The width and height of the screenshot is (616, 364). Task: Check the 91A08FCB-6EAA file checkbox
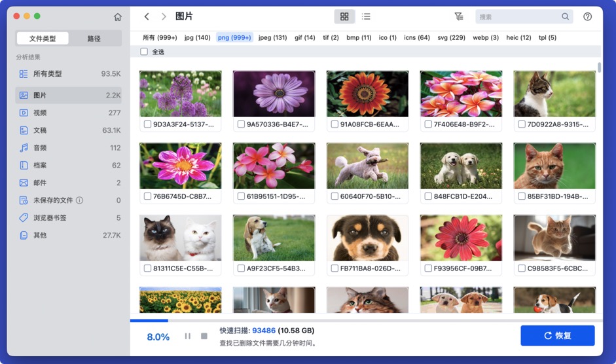coord(335,124)
